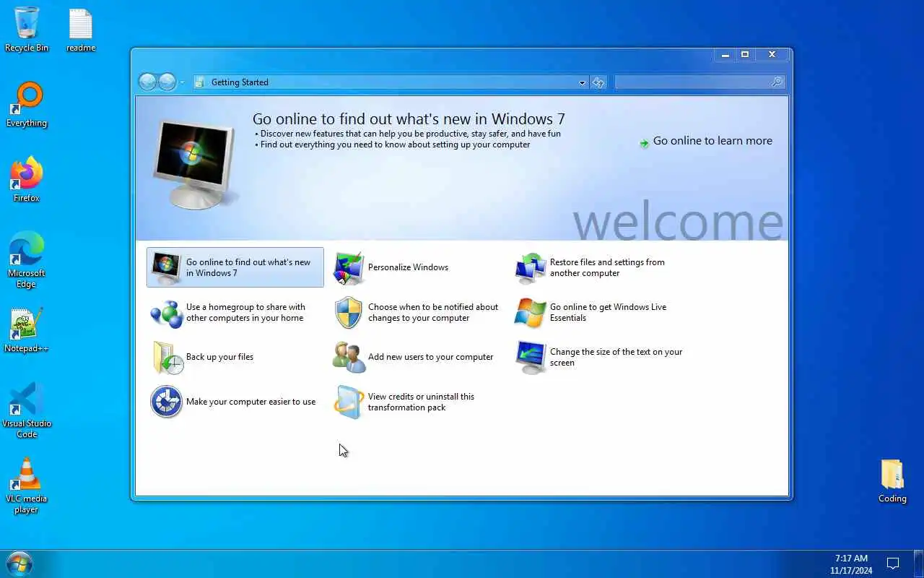
Task: Select the Firefox desktop shortcut
Action: click(x=27, y=180)
